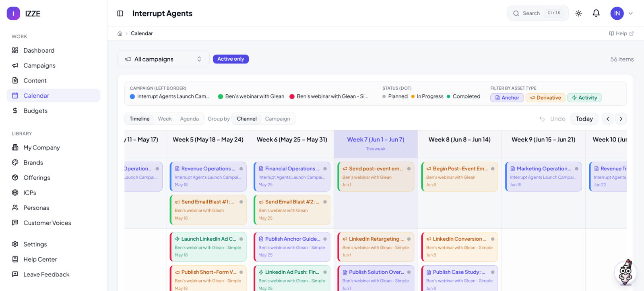Open Publish Anchor Guide card
The height and width of the screenshot is (291, 644).
click(292, 247)
